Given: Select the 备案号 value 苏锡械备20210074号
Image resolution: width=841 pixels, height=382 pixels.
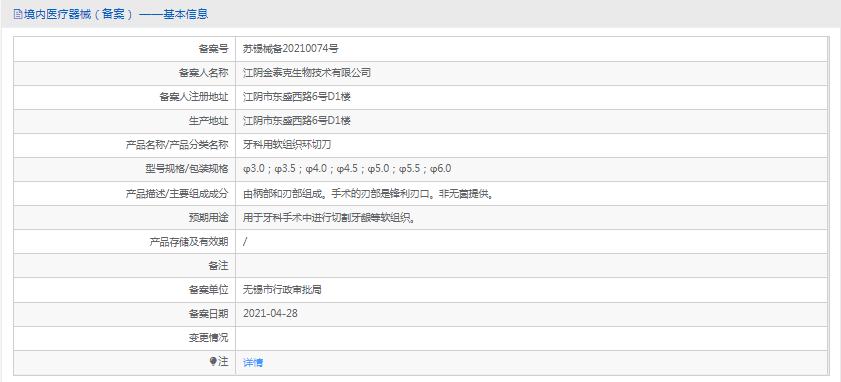Looking at the screenshot, I should (291, 49).
